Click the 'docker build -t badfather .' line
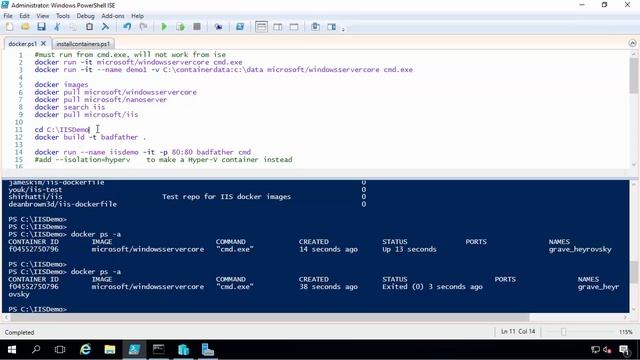 click(x=90, y=137)
